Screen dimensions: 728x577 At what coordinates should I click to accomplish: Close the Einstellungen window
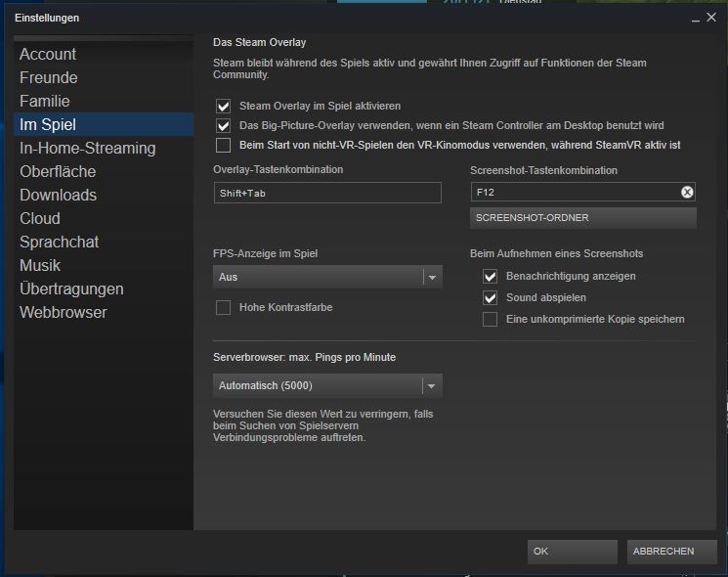click(710, 18)
